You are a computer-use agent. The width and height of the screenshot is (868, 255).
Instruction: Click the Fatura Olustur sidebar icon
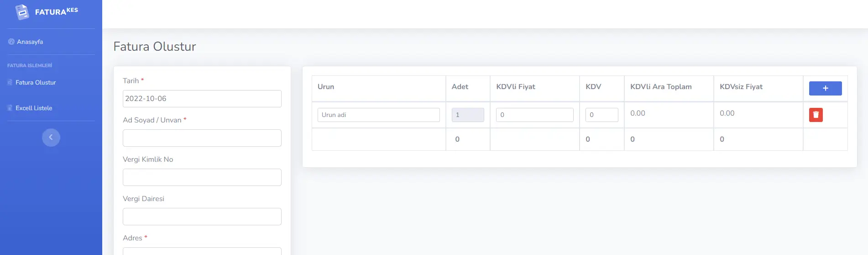10,82
